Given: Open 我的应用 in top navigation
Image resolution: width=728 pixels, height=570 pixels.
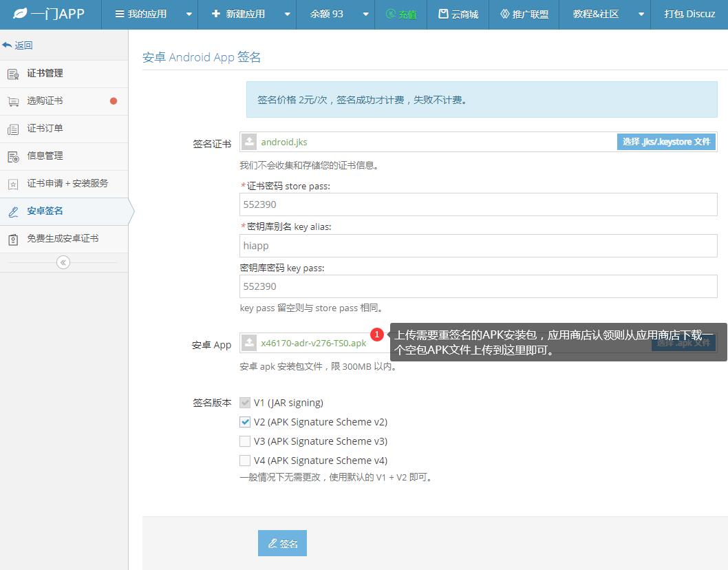Looking at the screenshot, I should pyautogui.click(x=147, y=14).
